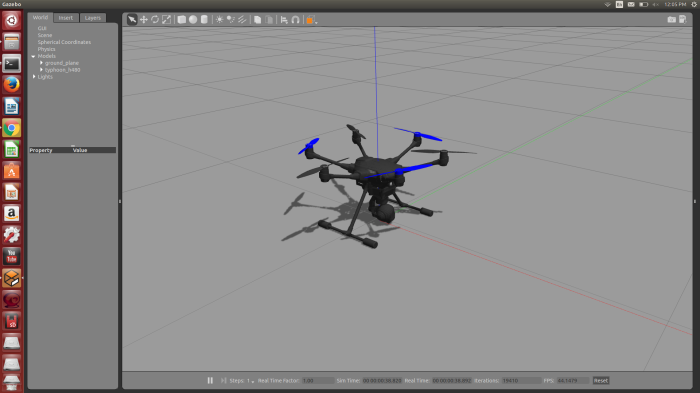Step the simulation forward once
700x393 pixels.
click(x=223, y=380)
